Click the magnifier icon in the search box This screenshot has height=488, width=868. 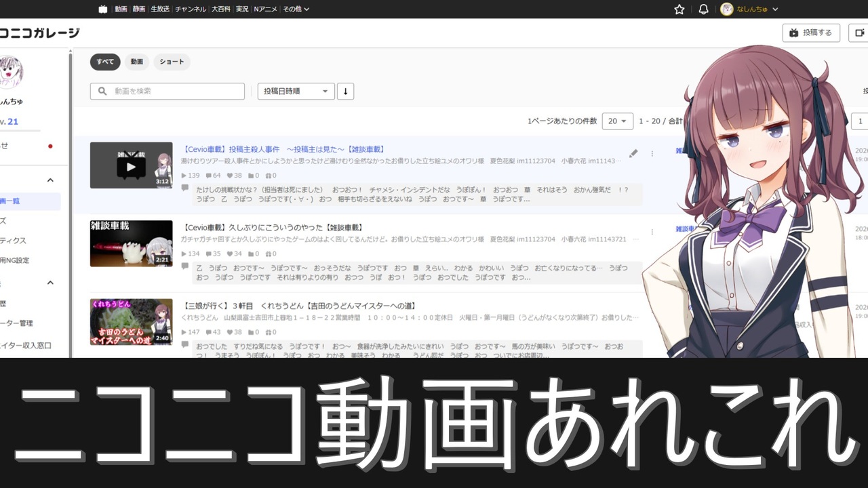point(103,91)
